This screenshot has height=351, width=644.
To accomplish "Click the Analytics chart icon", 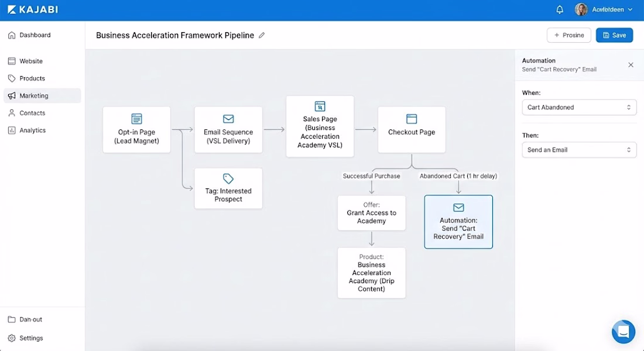I will (x=12, y=130).
